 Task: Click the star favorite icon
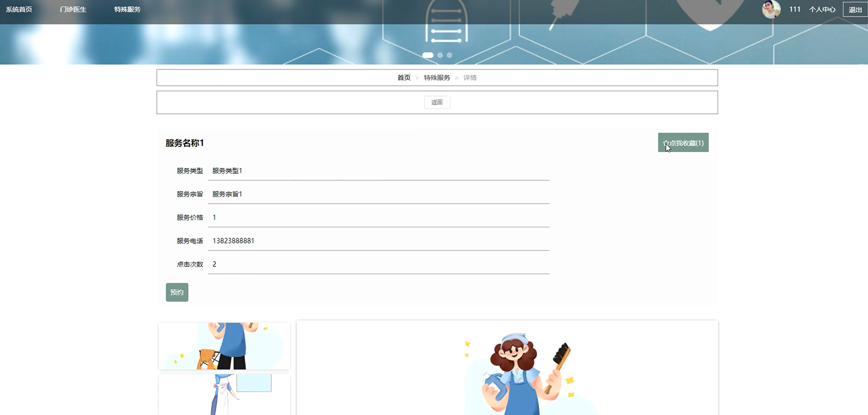[666, 143]
